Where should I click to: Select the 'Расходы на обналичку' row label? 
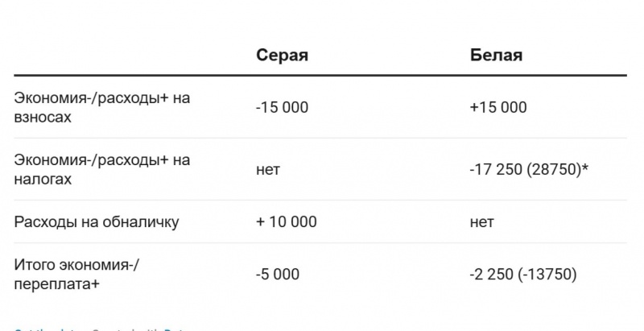point(97,221)
